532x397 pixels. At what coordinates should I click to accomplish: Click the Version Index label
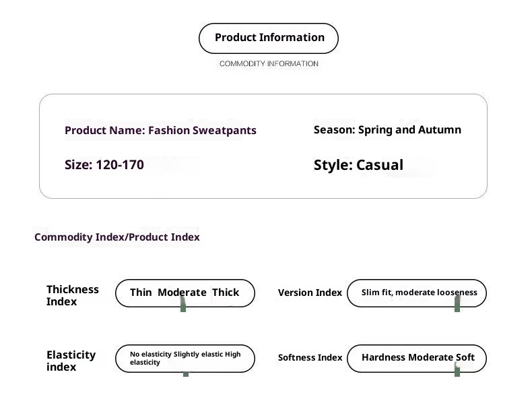point(310,293)
